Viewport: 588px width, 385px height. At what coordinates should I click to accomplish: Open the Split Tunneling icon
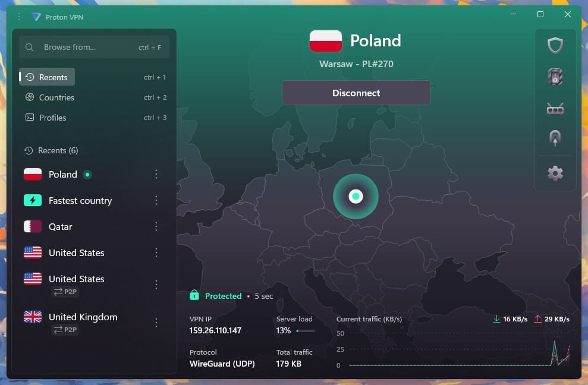coord(555,138)
